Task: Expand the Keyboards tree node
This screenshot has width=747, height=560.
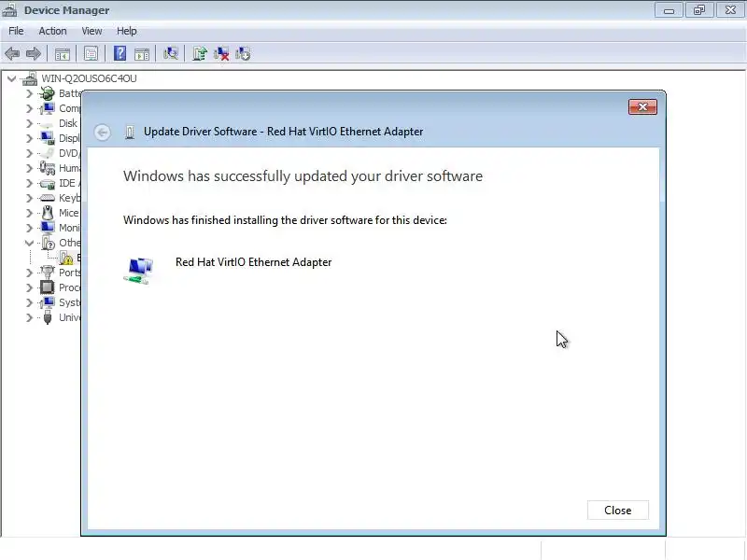Action: [x=30, y=198]
